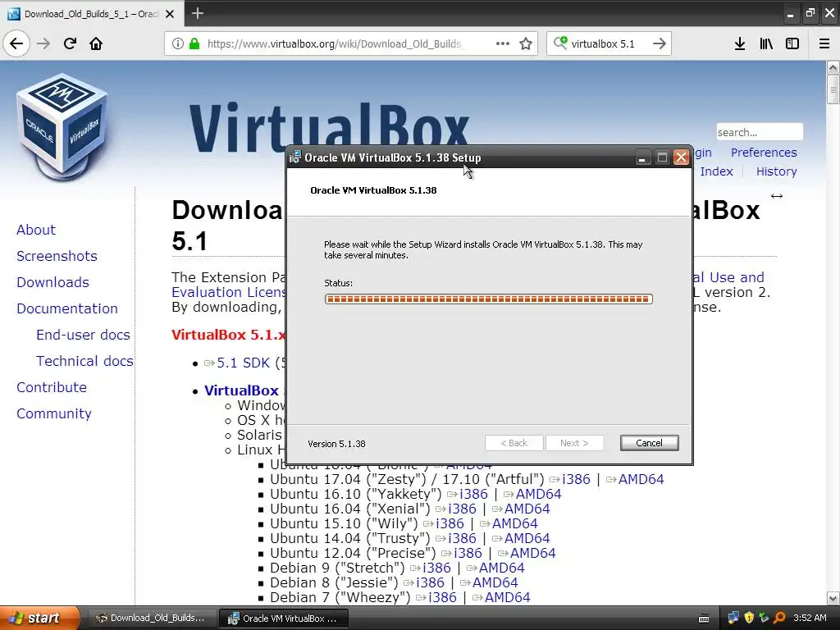Click the horizontal resize arrow on the page

coord(777,196)
